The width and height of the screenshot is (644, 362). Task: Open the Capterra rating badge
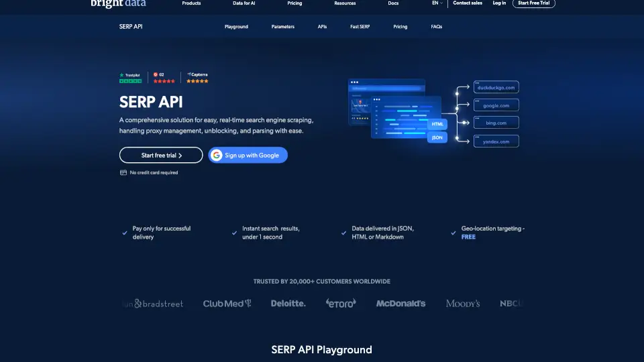[197, 78]
